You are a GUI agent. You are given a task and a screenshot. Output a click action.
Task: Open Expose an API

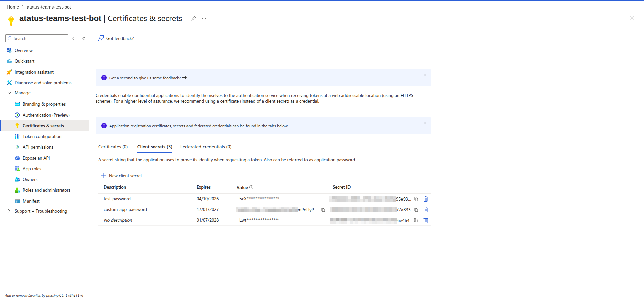point(36,158)
